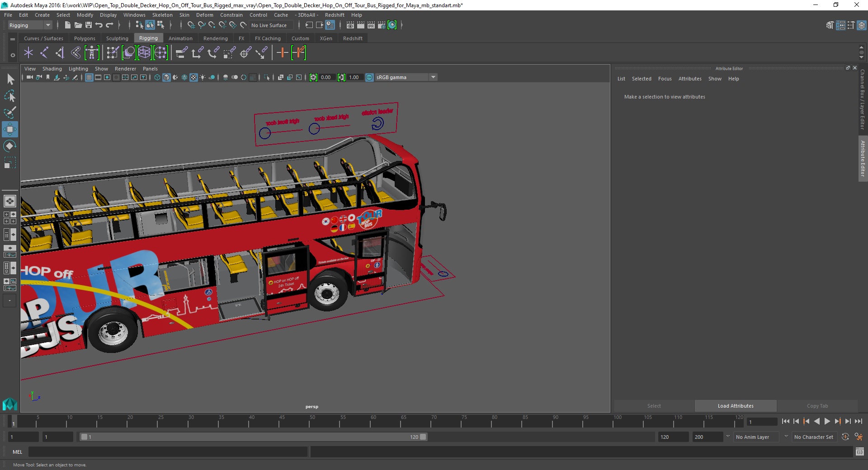Open the Constrain menu
868x470 pixels.
(231, 15)
